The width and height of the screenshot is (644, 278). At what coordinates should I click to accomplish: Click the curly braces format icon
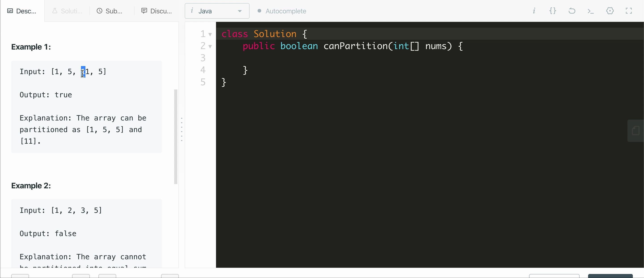553,11
